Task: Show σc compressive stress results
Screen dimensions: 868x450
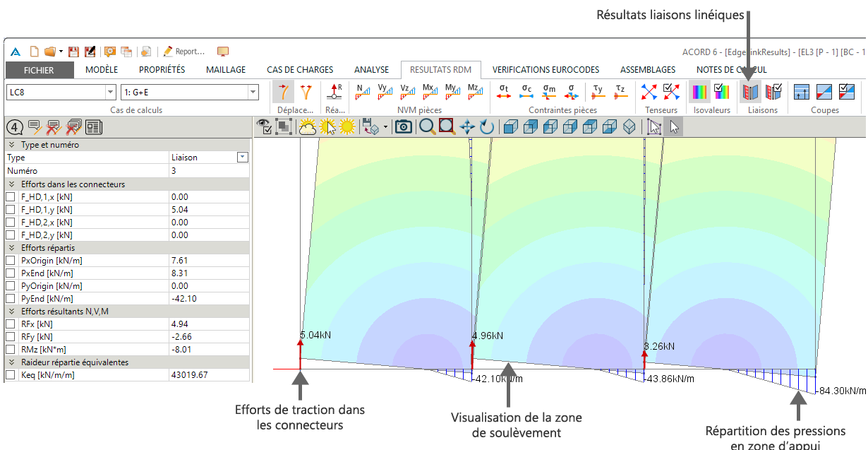Action: tap(526, 91)
